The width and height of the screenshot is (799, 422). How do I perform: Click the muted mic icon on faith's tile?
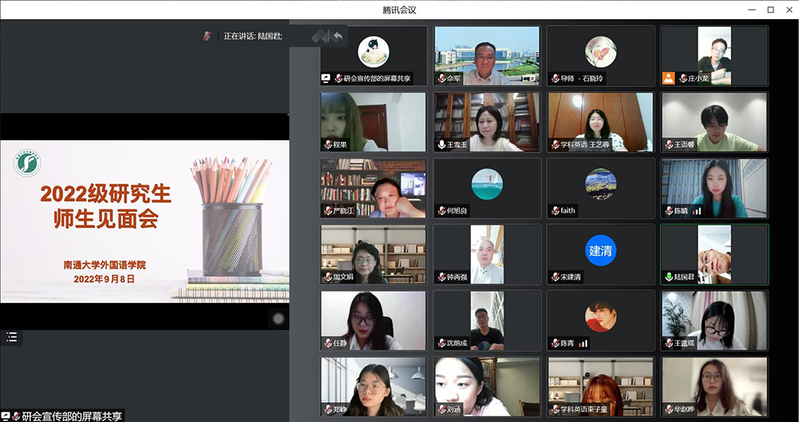click(x=554, y=211)
